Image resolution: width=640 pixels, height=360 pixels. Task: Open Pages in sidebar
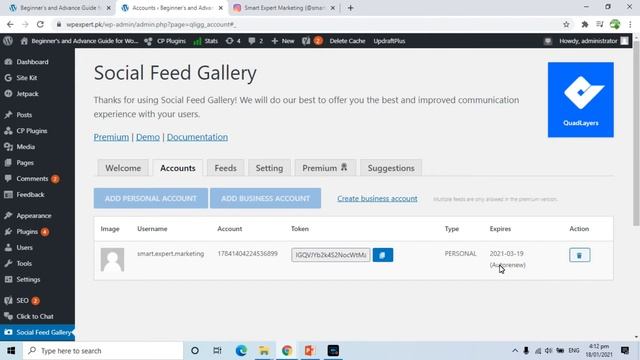(x=25, y=163)
